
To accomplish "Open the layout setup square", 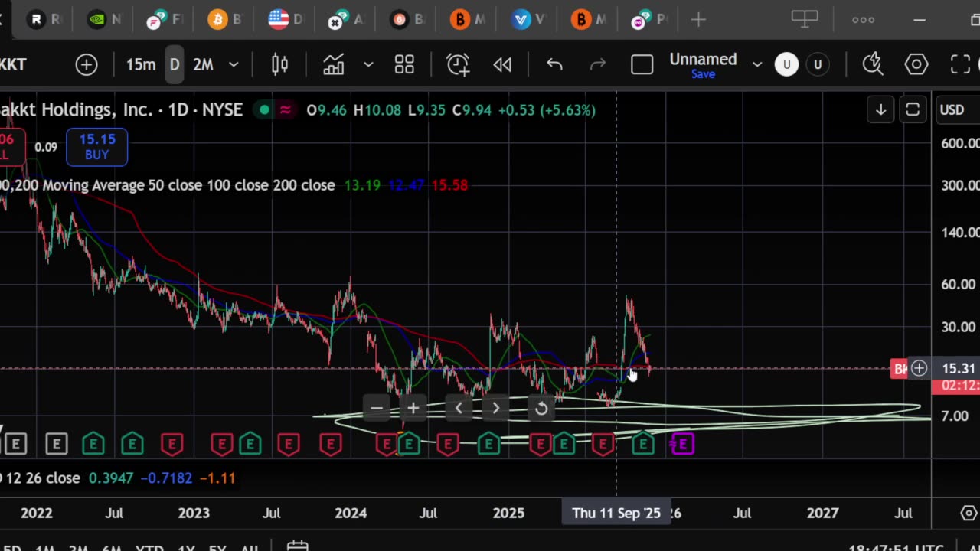I will click(642, 65).
